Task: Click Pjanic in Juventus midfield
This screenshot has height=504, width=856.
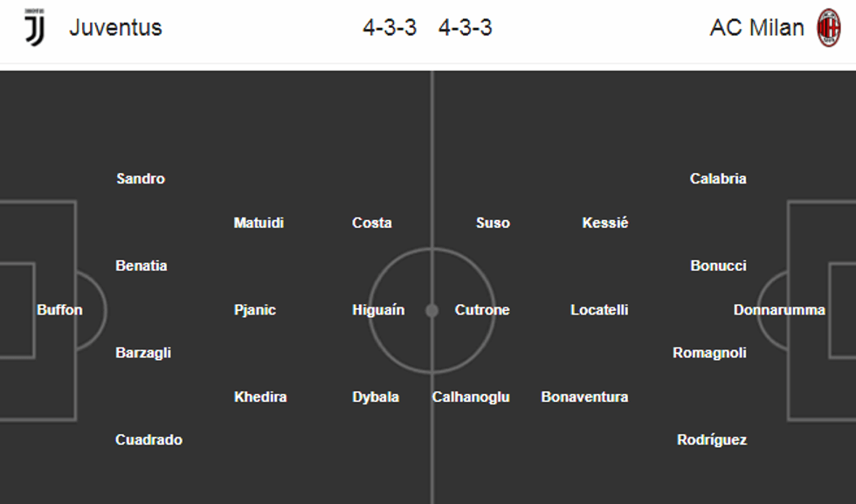Action: tap(255, 310)
